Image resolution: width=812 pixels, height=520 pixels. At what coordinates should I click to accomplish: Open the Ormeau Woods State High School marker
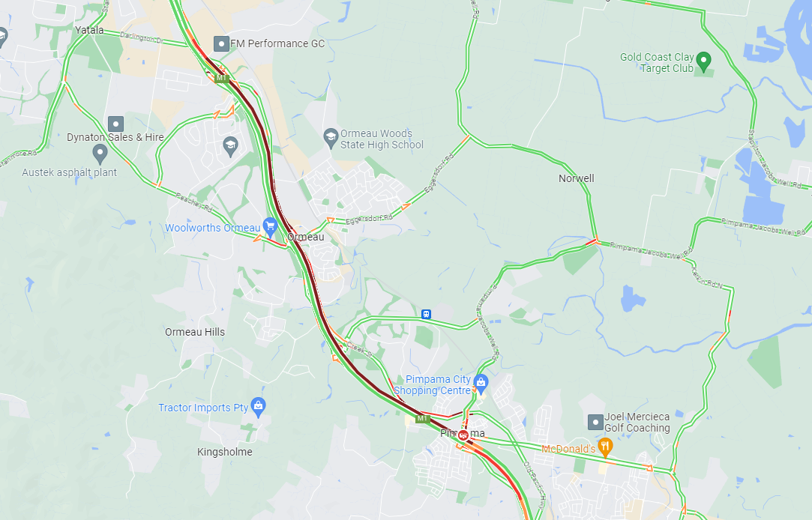tap(331, 138)
